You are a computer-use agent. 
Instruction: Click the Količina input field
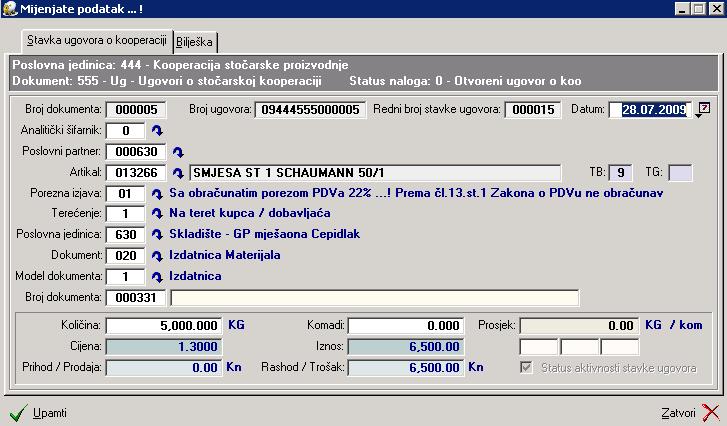(x=164, y=326)
